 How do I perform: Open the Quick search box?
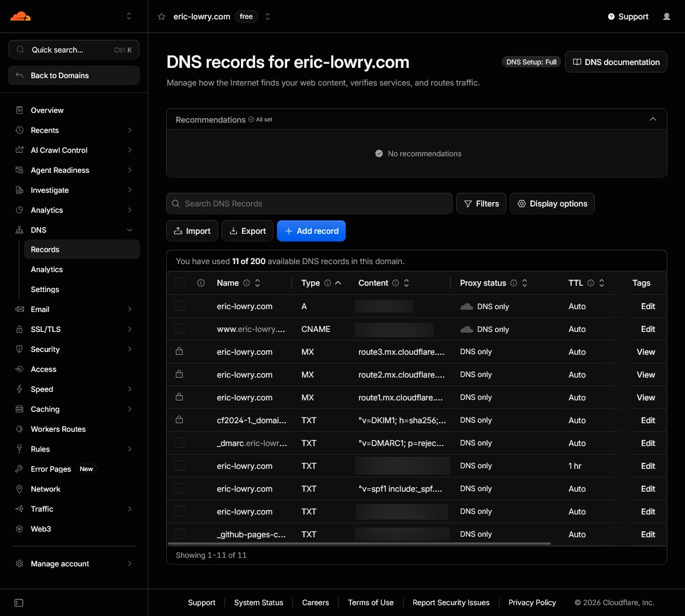coord(74,50)
